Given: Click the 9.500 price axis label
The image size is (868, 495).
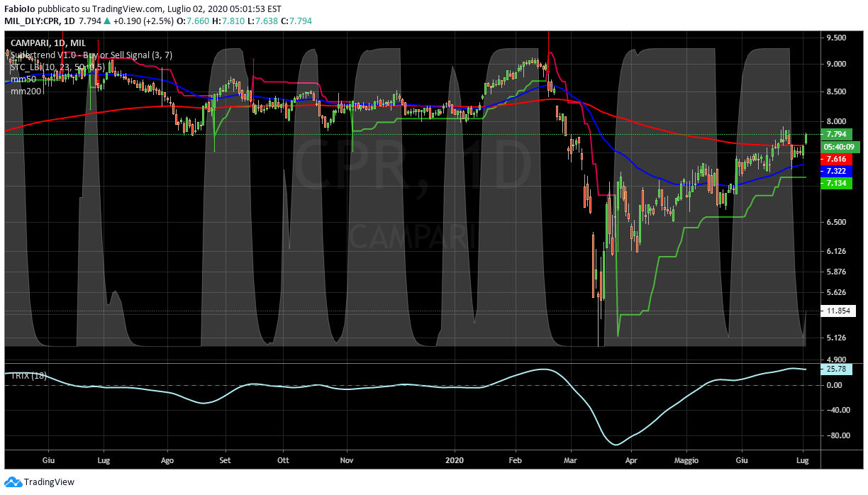Looking at the screenshot, I should [836, 38].
